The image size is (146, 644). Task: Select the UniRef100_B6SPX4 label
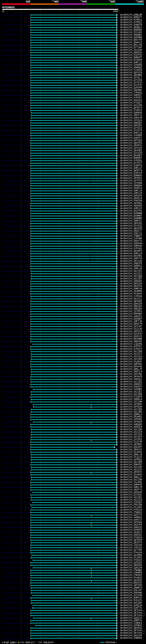[x=131, y=286]
